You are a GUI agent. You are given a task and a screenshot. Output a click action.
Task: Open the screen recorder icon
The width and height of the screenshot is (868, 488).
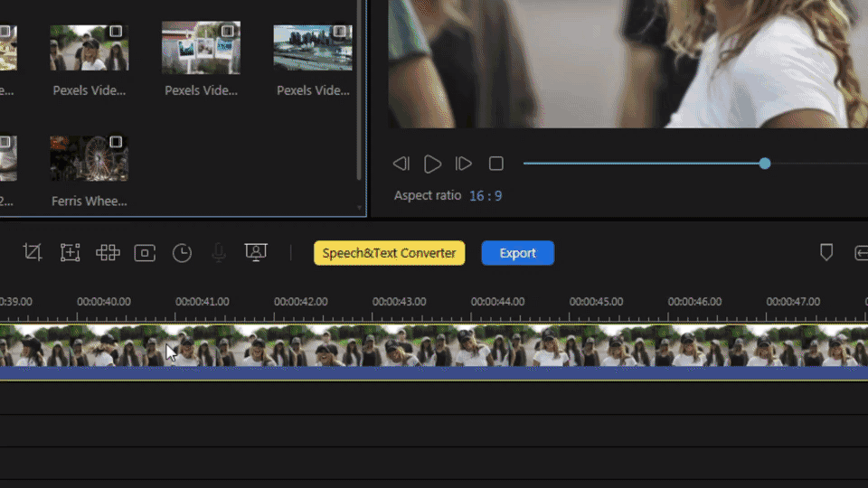(x=256, y=253)
